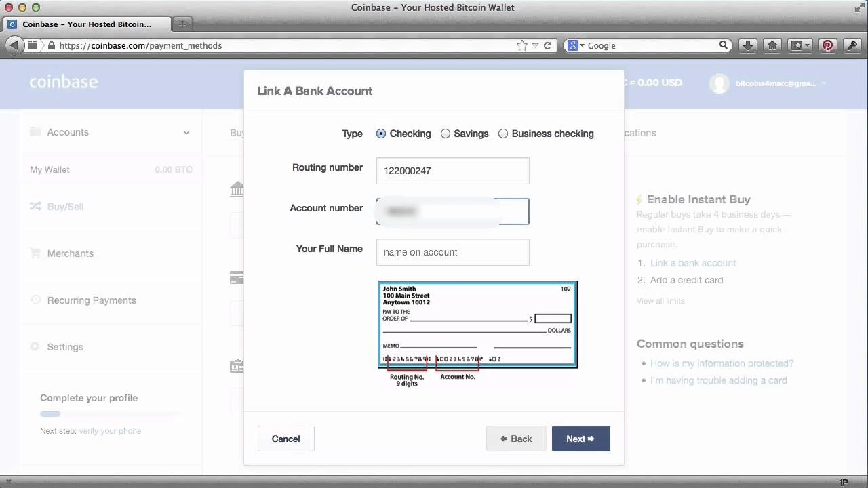Open Recurring Payments in the sidebar
The width and height of the screenshot is (868, 488).
click(x=92, y=300)
